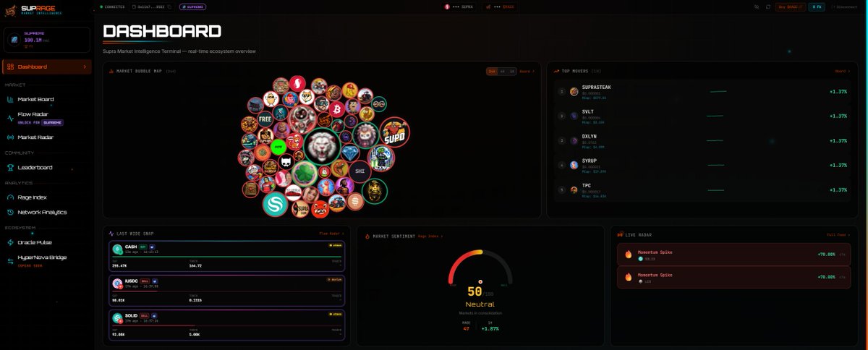868x350 pixels.
Task: Select the 24H bubble map timeframe
Action: [492, 71]
